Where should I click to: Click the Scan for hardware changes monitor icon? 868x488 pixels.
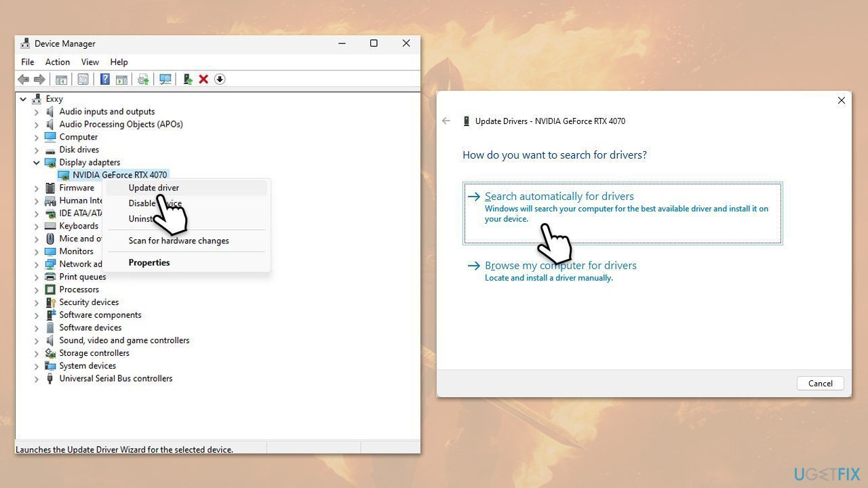(x=165, y=79)
